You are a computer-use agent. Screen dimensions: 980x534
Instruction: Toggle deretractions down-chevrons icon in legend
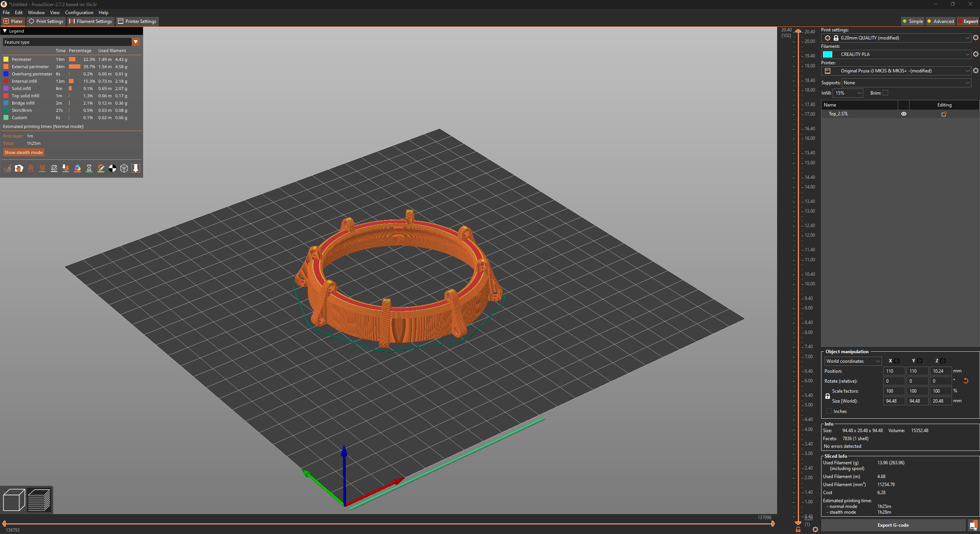coord(42,169)
